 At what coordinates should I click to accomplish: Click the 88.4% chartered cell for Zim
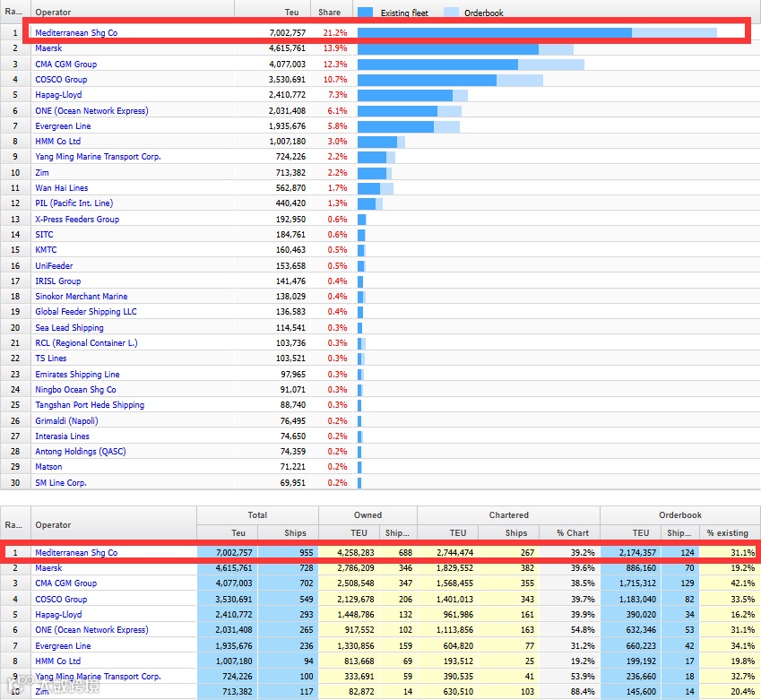[583, 691]
